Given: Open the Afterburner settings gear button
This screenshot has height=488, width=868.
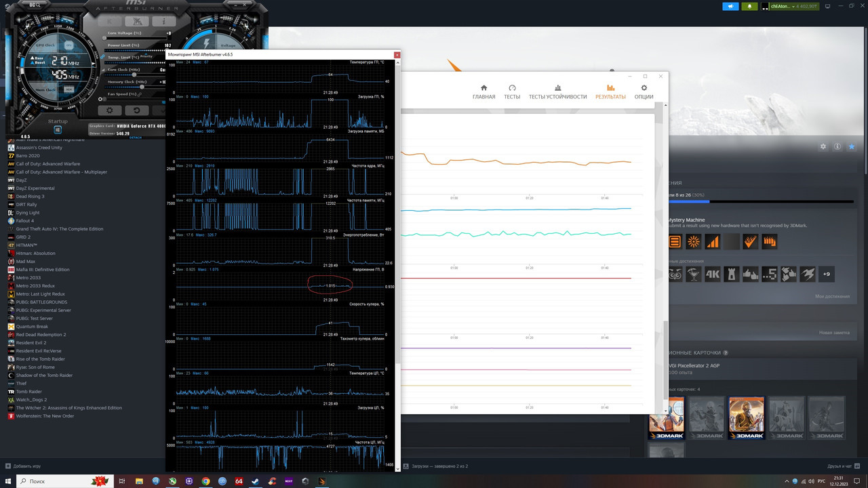Looking at the screenshot, I should tap(110, 110).
